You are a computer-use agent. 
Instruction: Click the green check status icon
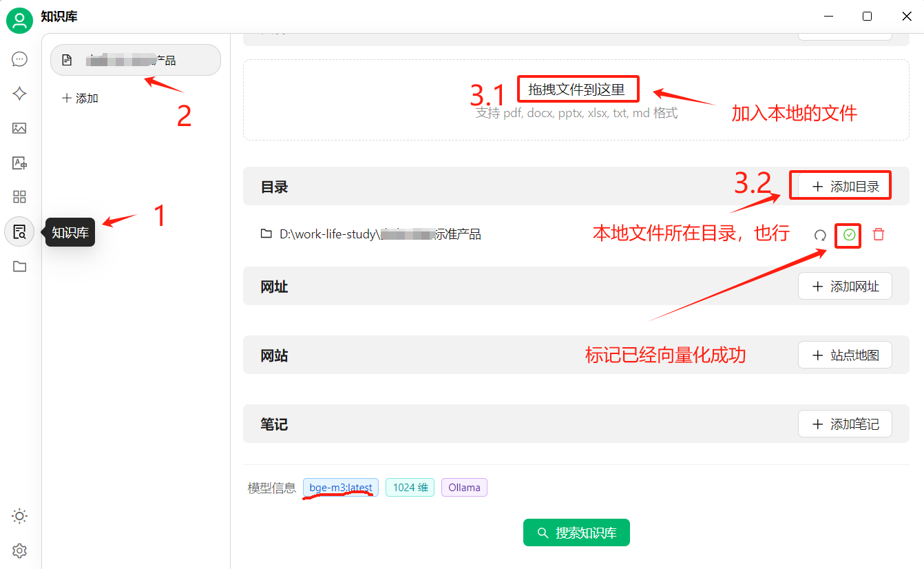pyautogui.click(x=850, y=235)
